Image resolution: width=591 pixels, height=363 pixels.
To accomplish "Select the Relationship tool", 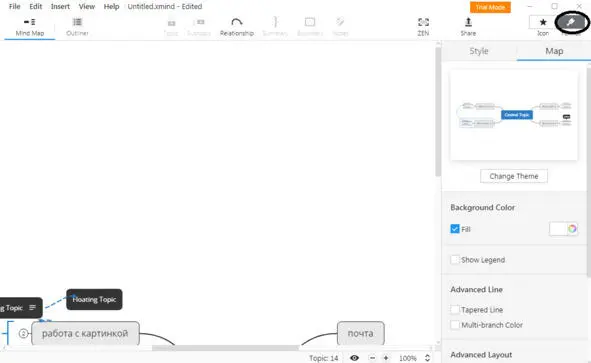I will click(x=237, y=27).
